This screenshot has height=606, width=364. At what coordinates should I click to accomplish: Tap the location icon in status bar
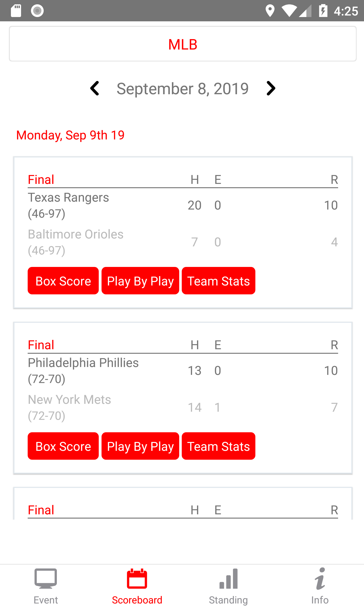(270, 11)
